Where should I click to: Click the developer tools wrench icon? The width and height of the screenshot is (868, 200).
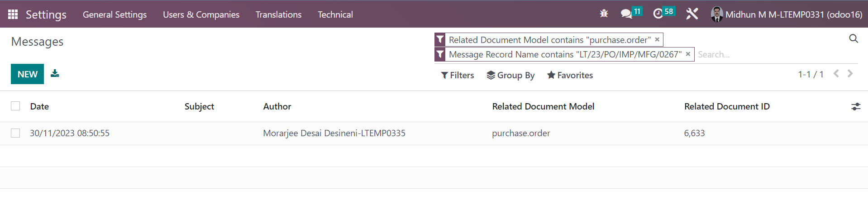(692, 14)
